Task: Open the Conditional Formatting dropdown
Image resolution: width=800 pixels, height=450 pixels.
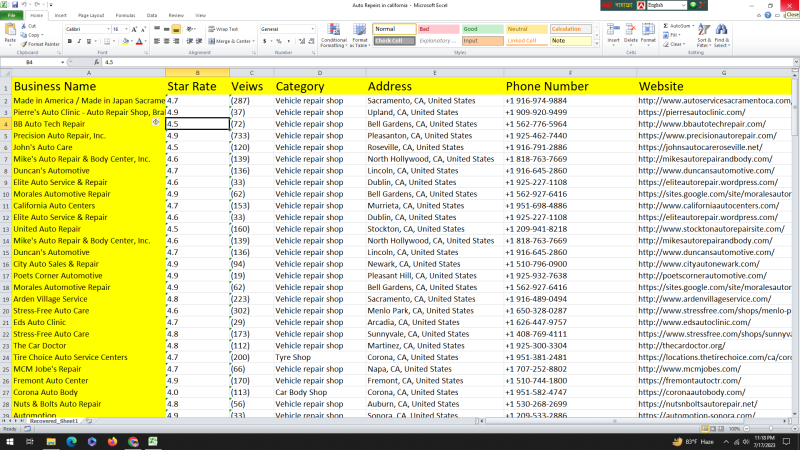Action: coord(334,36)
